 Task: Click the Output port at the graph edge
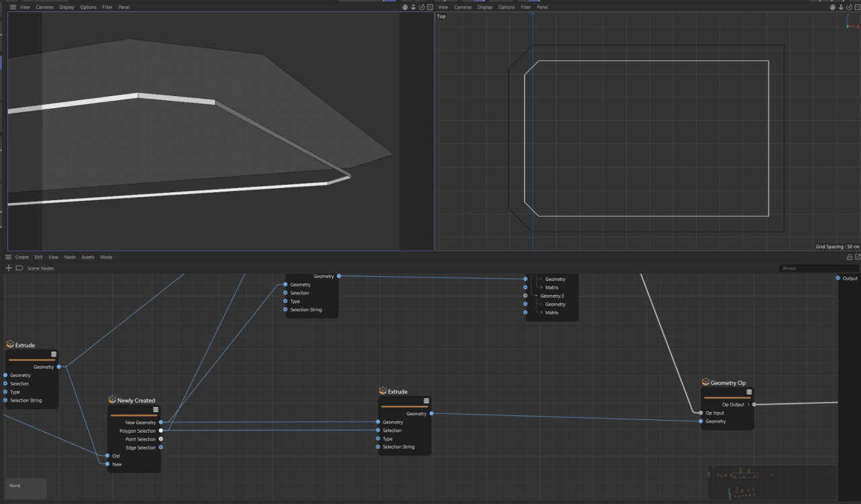point(837,278)
